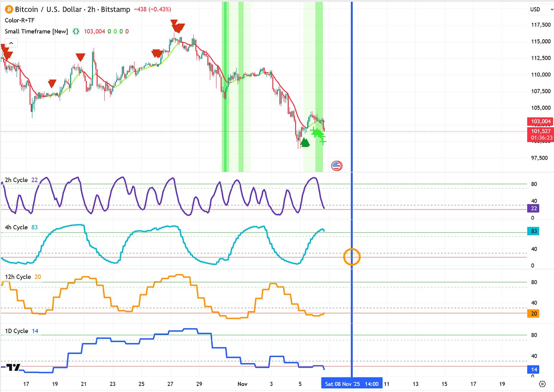Click the red down-arrow signal near Oct 19

point(52,84)
